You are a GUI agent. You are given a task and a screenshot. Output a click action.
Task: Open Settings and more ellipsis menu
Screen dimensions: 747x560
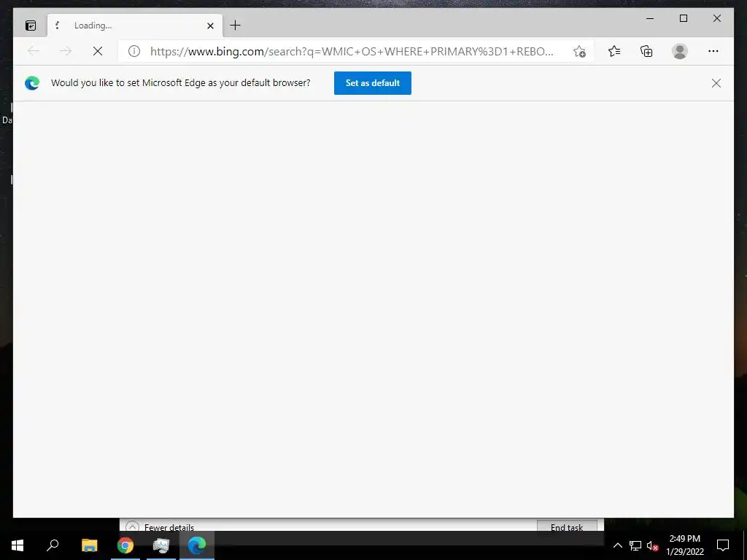713,51
